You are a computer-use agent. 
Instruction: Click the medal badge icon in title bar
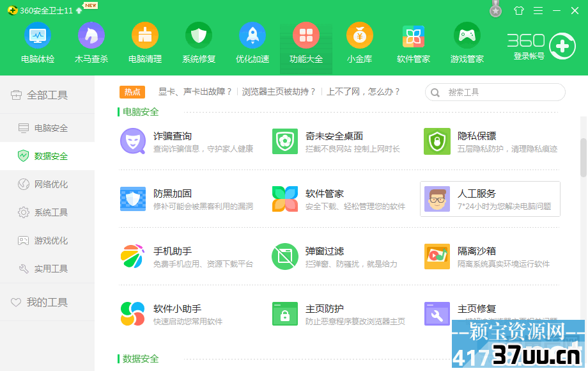point(496,9)
